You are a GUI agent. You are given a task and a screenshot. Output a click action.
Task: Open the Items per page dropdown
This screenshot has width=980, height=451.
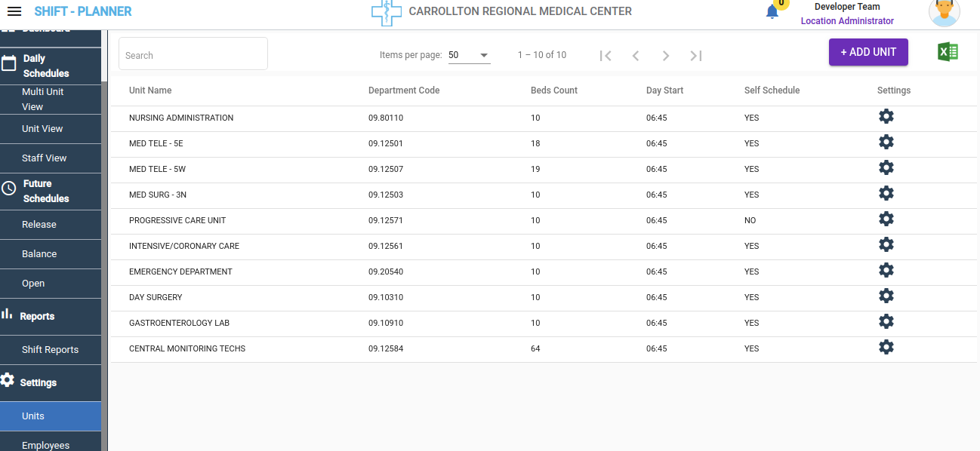pos(469,55)
